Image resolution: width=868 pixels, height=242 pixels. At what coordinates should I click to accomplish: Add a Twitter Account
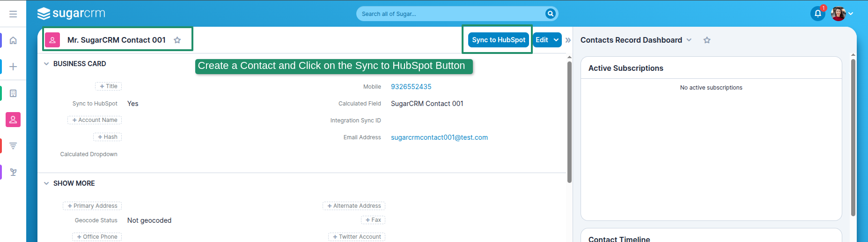pyautogui.click(x=357, y=237)
